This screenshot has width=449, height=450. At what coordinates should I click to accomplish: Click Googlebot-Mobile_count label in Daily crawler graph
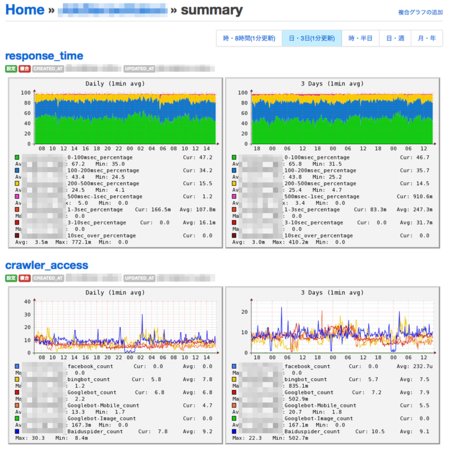click(x=103, y=406)
